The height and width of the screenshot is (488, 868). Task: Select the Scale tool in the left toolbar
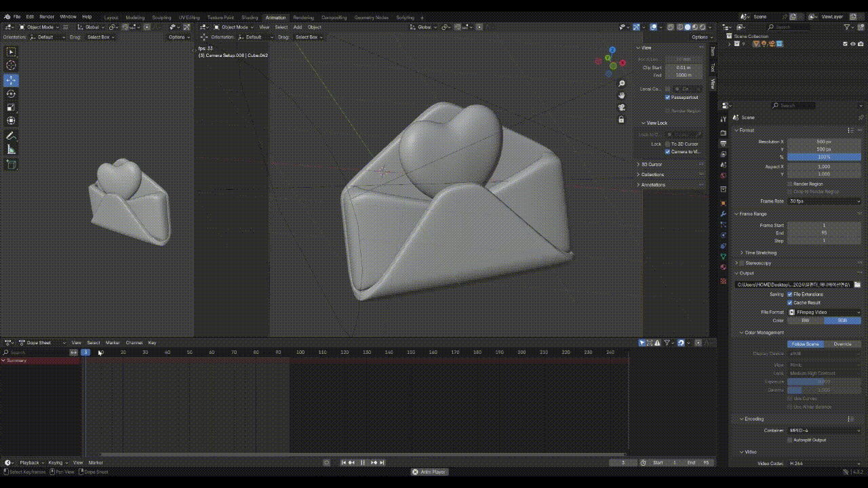click(11, 107)
